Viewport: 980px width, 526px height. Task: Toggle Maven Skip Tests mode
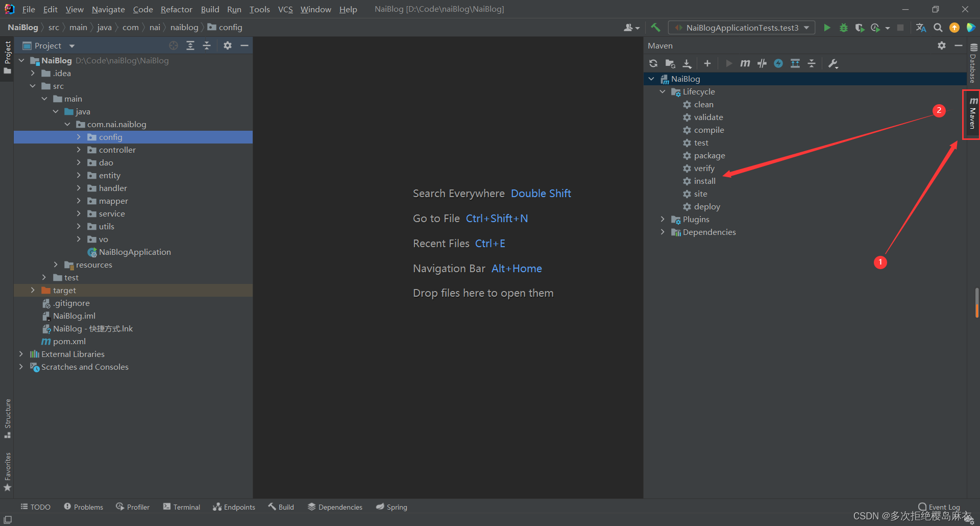pyautogui.click(x=778, y=63)
